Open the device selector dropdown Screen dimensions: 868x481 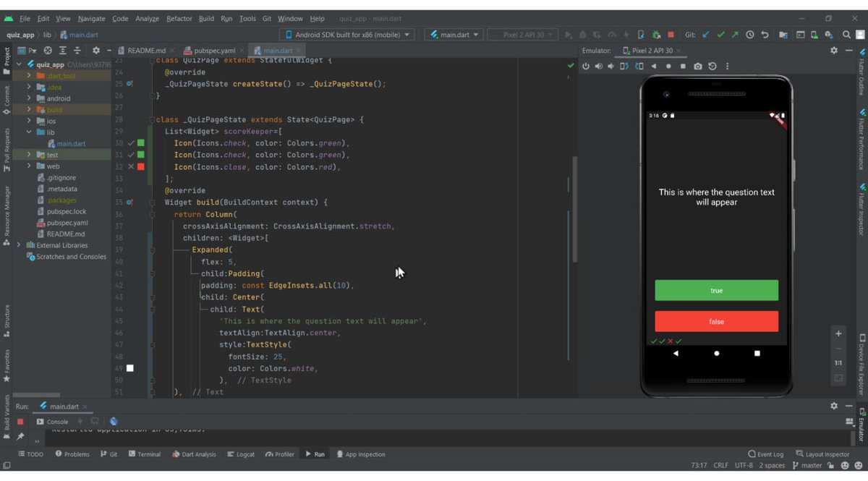346,35
